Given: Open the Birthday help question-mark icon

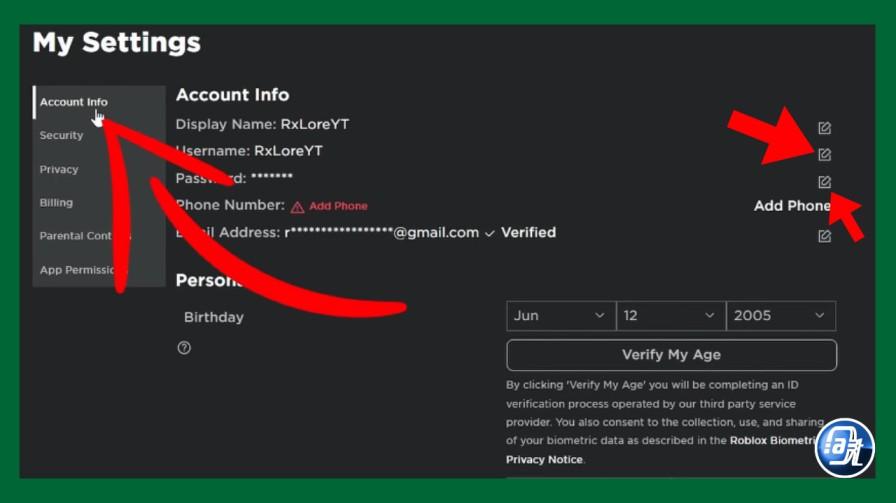Looking at the screenshot, I should tap(184, 348).
